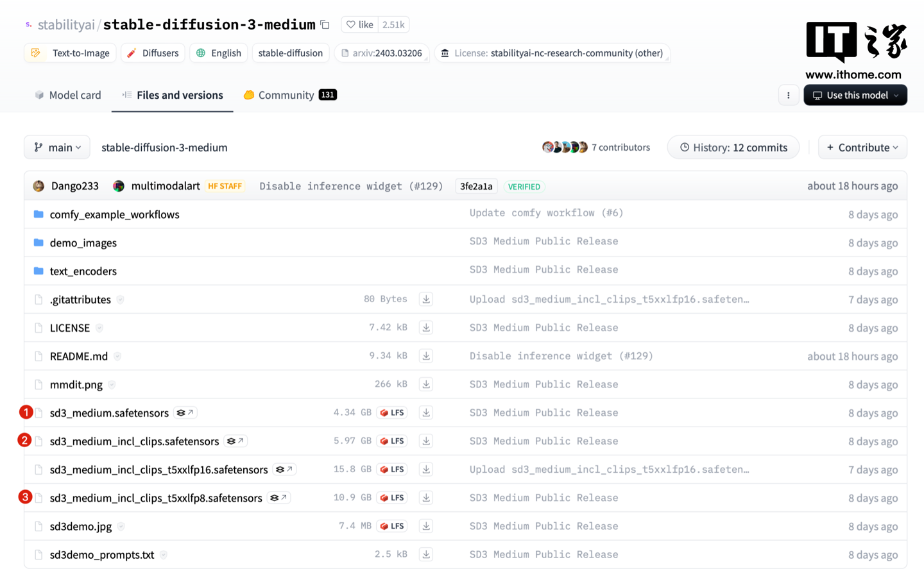
Task: Open the Community tab
Action: coord(286,96)
